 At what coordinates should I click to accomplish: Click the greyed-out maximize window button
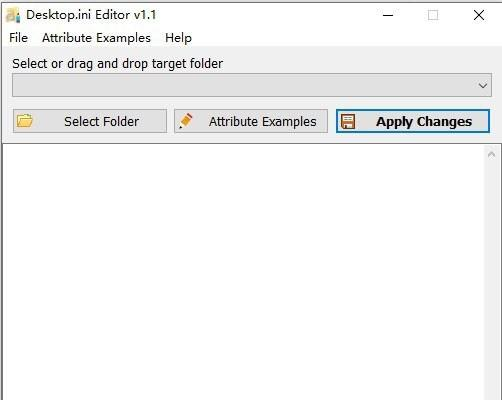point(433,15)
